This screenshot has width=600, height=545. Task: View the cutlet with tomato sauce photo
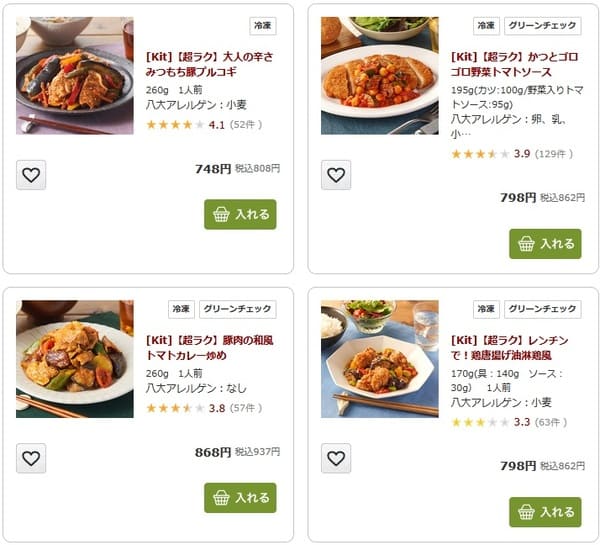pyautogui.click(x=380, y=75)
